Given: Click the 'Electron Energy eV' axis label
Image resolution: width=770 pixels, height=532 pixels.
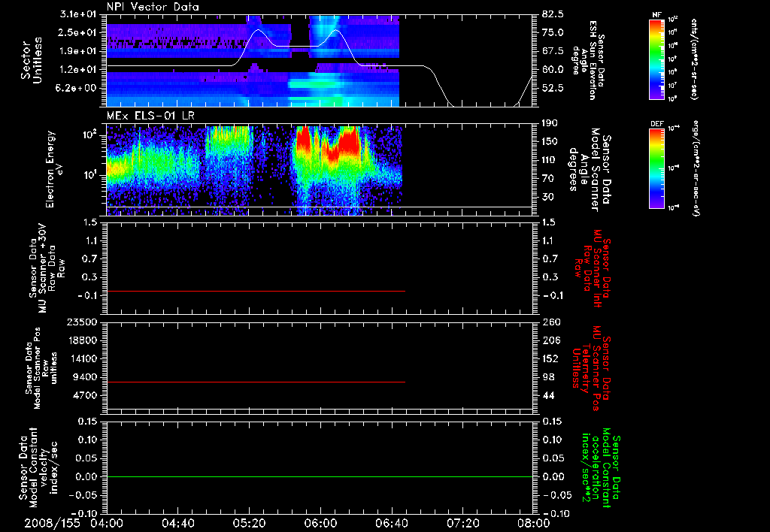Looking at the screenshot, I should [x=54, y=169].
